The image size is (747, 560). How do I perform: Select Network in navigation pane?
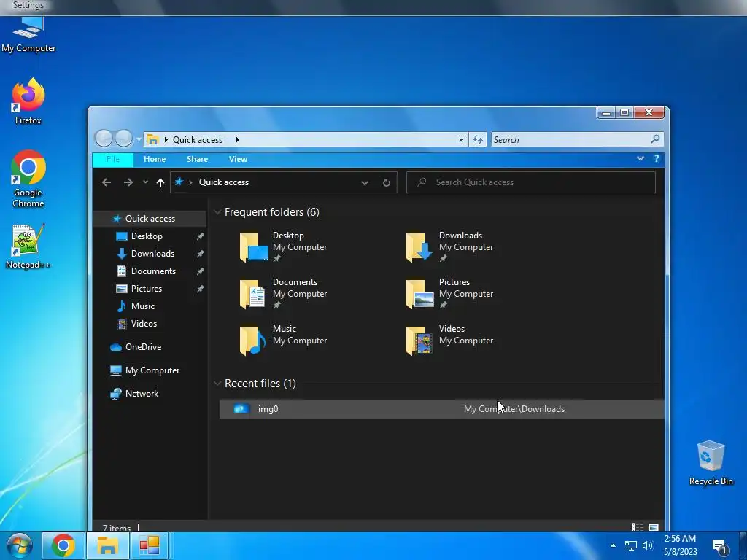click(x=142, y=394)
